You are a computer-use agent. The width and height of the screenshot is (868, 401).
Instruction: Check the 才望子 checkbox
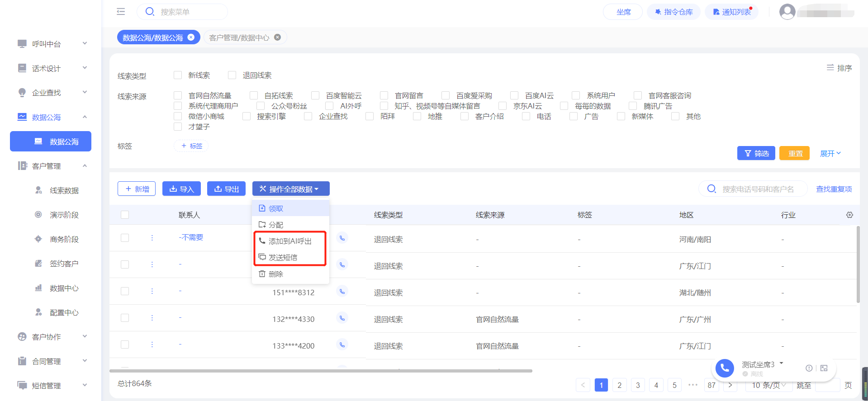tap(178, 127)
